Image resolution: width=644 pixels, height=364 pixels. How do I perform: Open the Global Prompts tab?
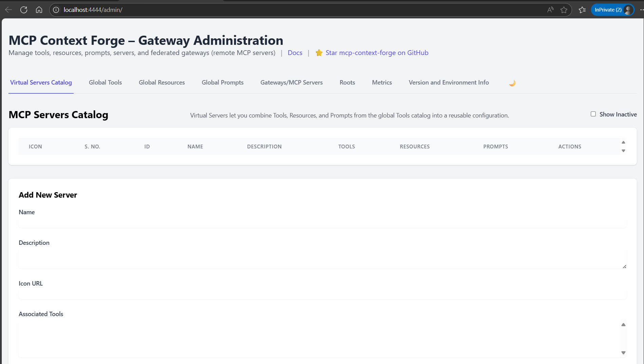pyautogui.click(x=223, y=83)
